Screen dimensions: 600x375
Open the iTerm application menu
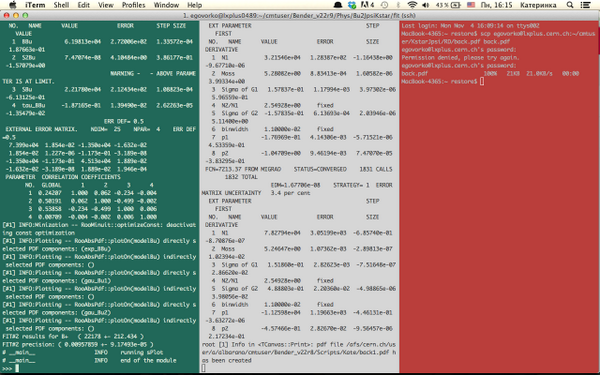point(35,5)
